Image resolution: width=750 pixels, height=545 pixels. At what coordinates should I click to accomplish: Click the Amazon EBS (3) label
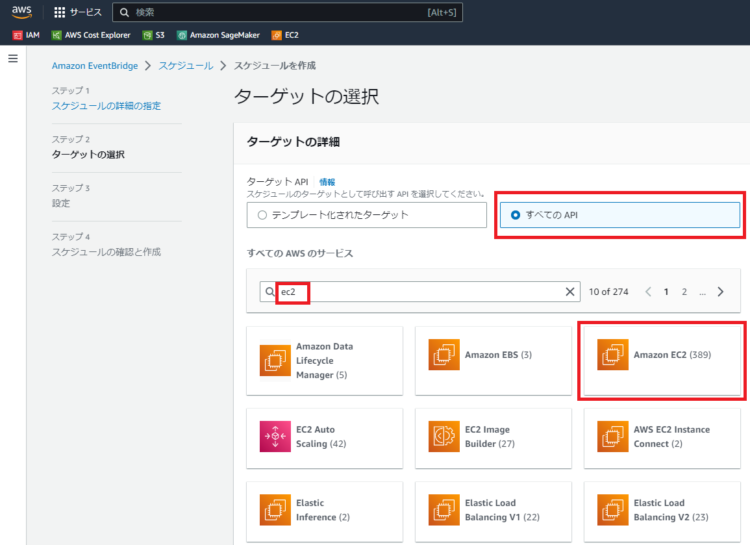(x=498, y=355)
